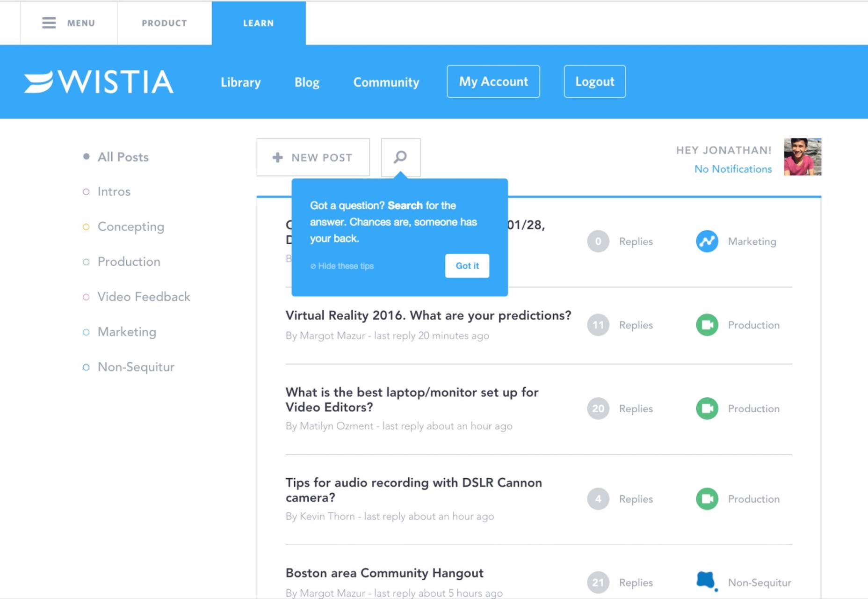868x599 pixels.
Task: Click the 21 replies count badge
Action: click(598, 583)
